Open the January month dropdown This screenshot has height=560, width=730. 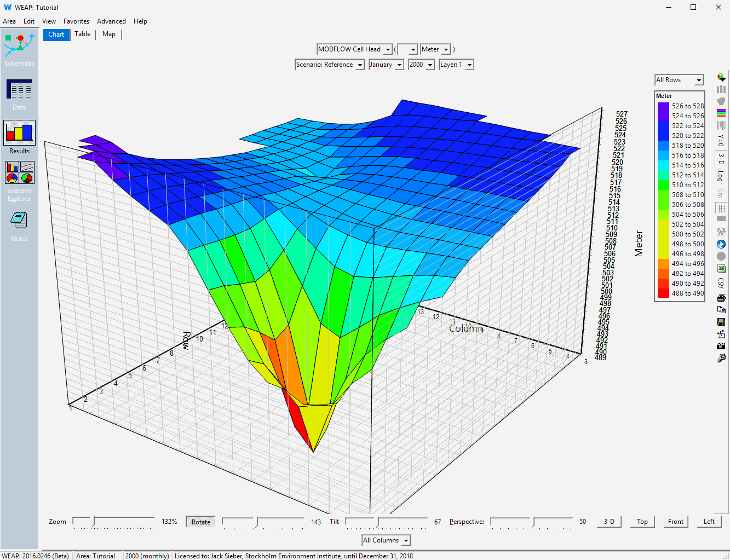click(386, 65)
